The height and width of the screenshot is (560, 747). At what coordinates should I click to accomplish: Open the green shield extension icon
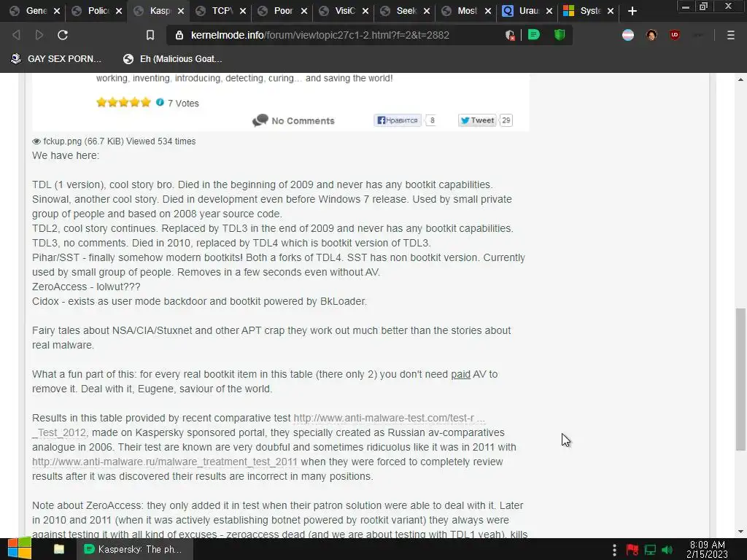[x=560, y=34]
